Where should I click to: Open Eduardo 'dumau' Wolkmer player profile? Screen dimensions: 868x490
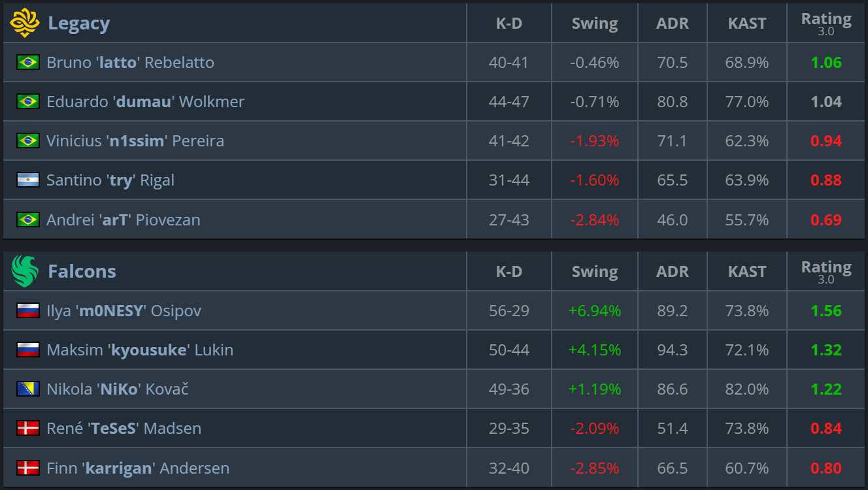[x=145, y=102]
